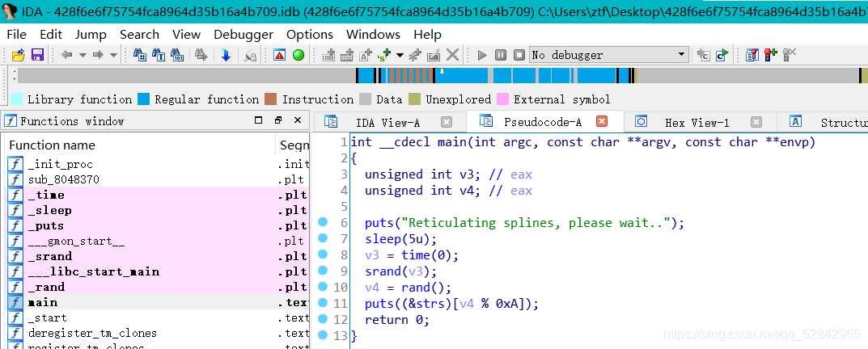Save the database with floppy icon
The width and height of the screenshot is (868, 349).
pyautogui.click(x=38, y=55)
